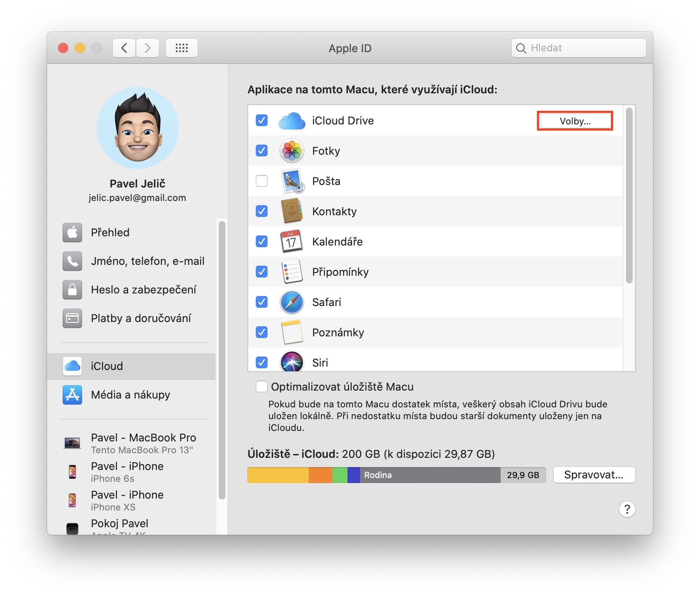The width and height of the screenshot is (700, 597).
Task: Uncheck the iCloud Drive checkbox
Action: click(x=262, y=121)
